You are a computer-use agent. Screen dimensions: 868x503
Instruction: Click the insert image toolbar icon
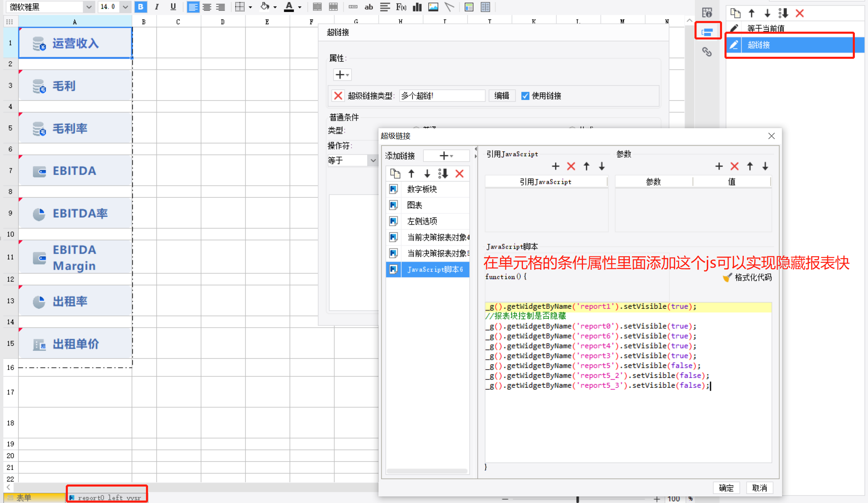tap(433, 7)
